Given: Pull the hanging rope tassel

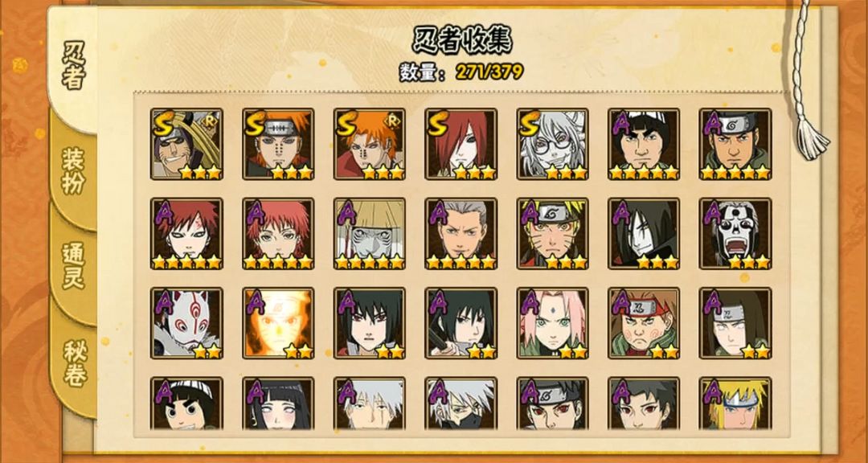Looking at the screenshot, I should [x=812, y=138].
